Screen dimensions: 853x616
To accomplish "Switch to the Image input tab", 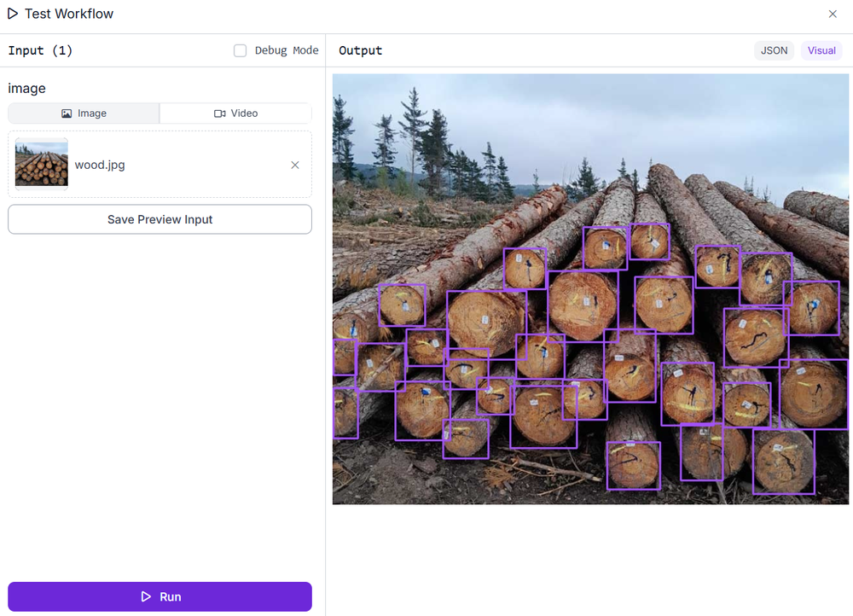I will point(83,113).
